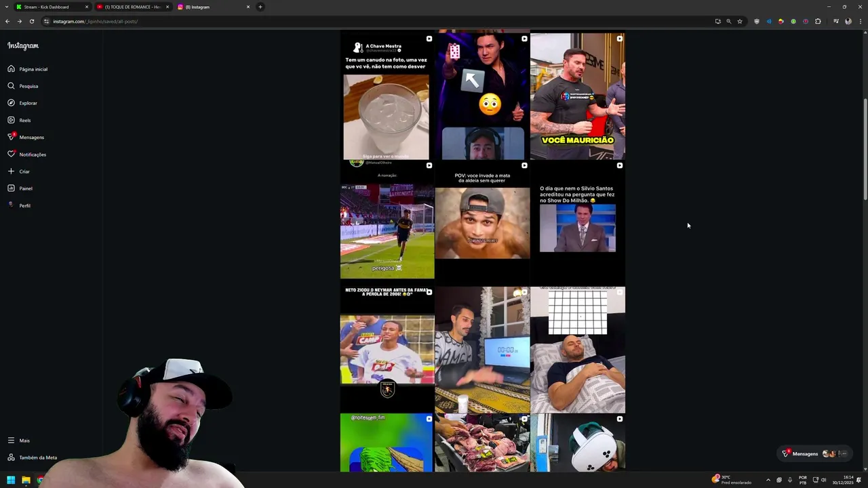
Task: Open the soccer goalkeeper perigosa reel
Action: 387,223
